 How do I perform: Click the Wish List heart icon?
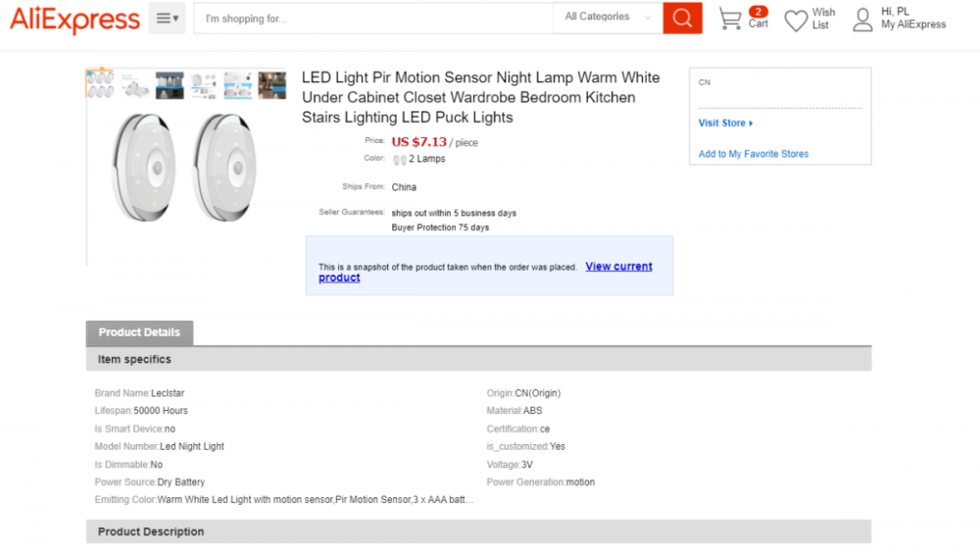coord(796,20)
